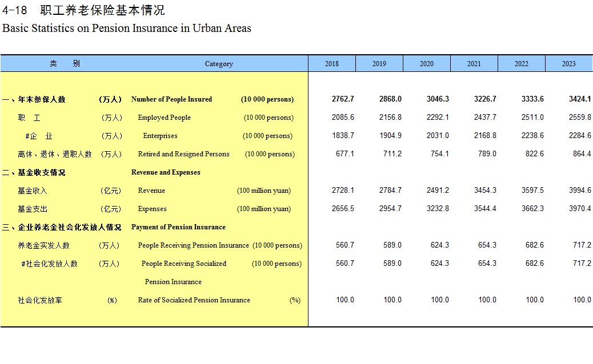Image resolution: width=593 pixels, height=364 pixels.
Task: Select the English title Basic Statistics on Pension Insurance
Action: coord(127,29)
